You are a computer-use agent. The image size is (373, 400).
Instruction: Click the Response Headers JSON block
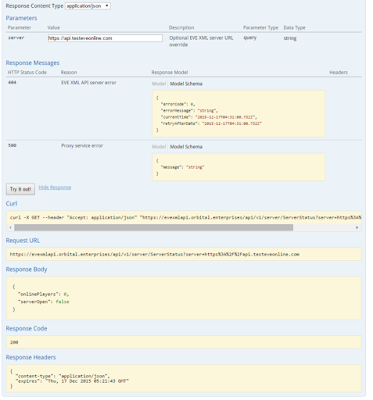[184, 378]
